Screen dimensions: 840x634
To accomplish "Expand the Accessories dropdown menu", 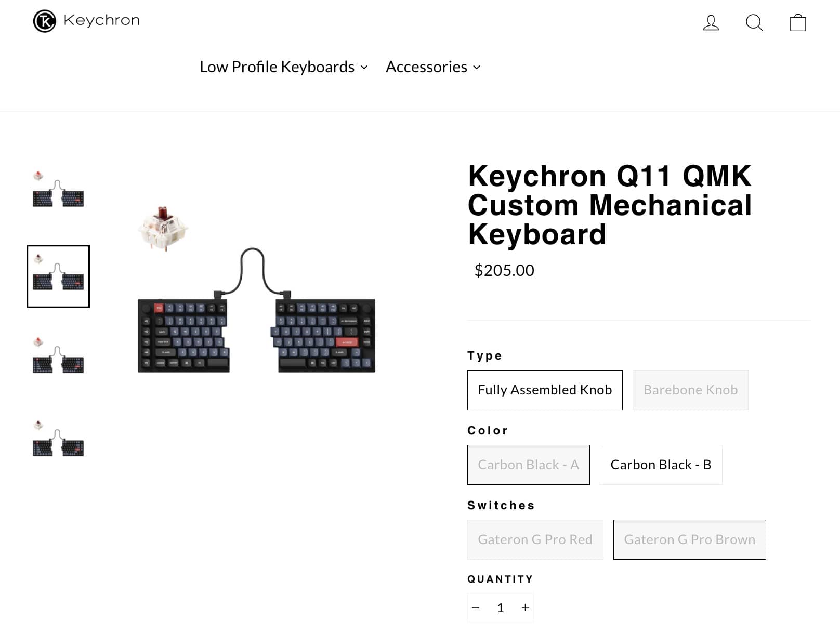I will (x=433, y=67).
